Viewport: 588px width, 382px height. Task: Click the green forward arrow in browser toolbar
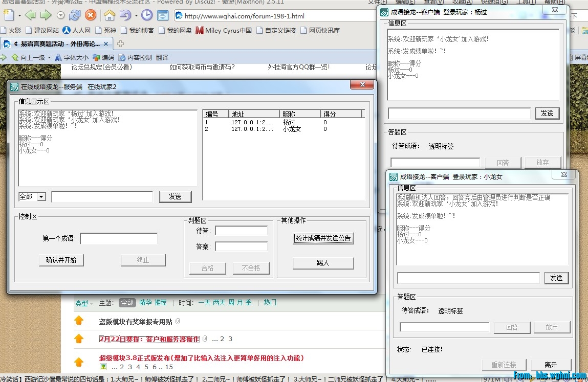coord(46,15)
